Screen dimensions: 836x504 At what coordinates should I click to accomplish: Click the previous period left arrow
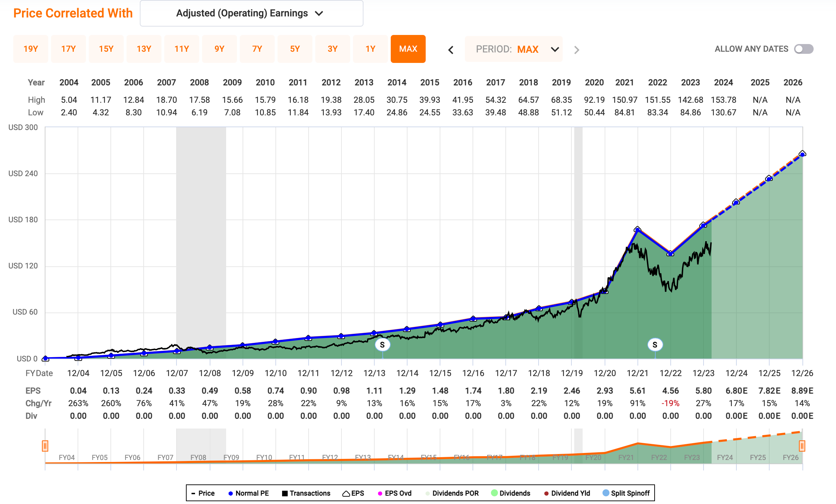tap(451, 50)
